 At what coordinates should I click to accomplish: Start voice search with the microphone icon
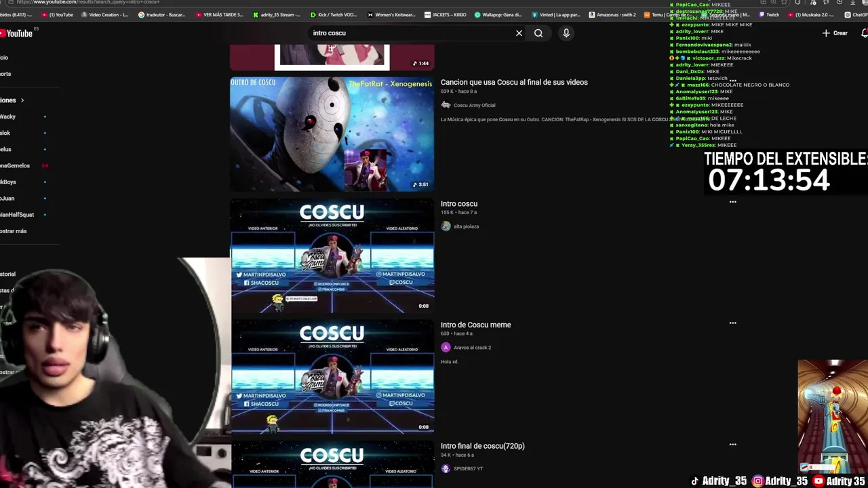tap(566, 33)
